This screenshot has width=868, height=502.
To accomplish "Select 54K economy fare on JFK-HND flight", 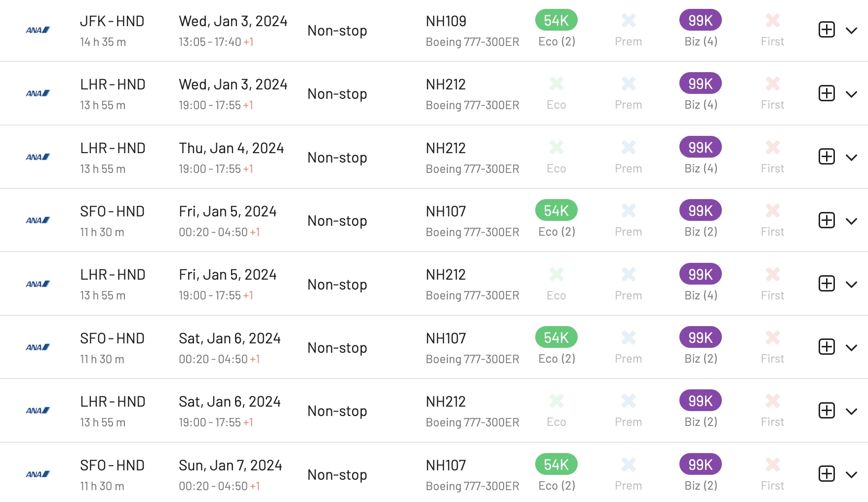I will coord(556,20).
